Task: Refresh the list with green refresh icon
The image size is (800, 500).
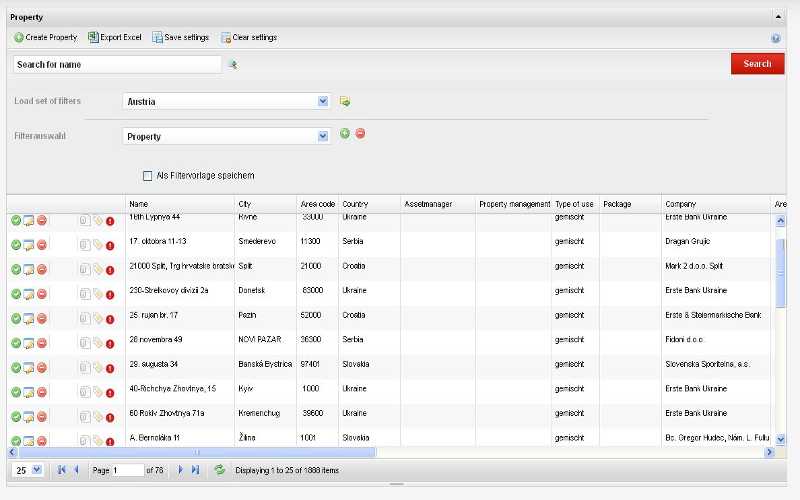Action: pyautogui.click(x=219, y=469)
